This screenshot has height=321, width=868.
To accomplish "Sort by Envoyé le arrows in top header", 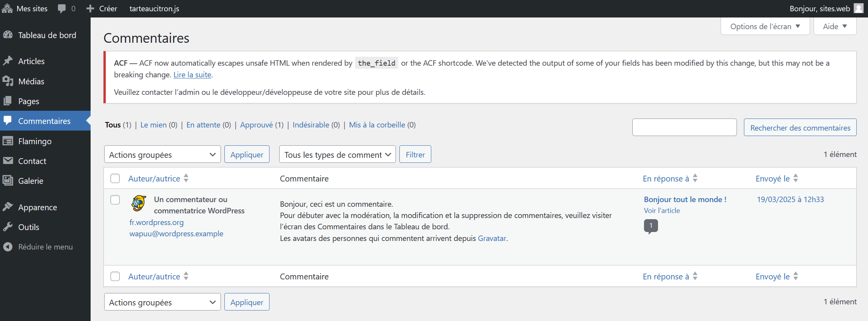I will click(x=796, y=178).
